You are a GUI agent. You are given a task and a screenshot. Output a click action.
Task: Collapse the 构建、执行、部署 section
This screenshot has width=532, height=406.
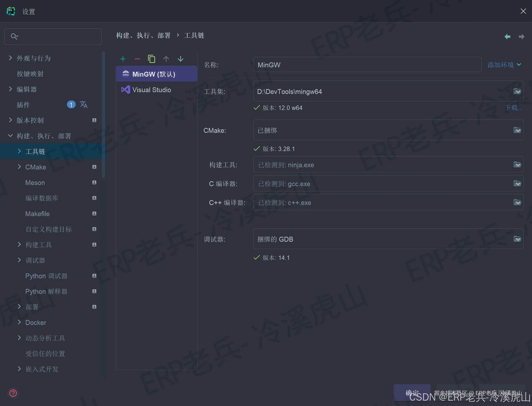pyautogui.click(x=10, y=136)
